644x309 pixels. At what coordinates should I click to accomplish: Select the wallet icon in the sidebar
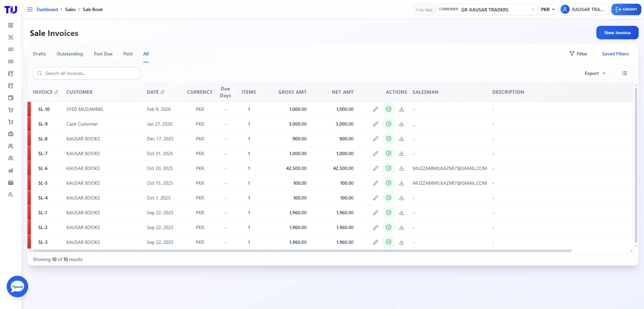pyautogui.click(x=11, y=98)
